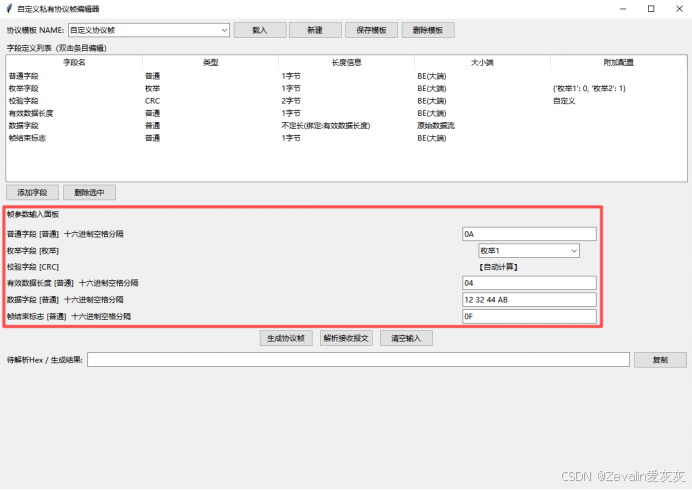Click the 不定长(绑定:有效数据长度) cell

click(x=326, y=126)
